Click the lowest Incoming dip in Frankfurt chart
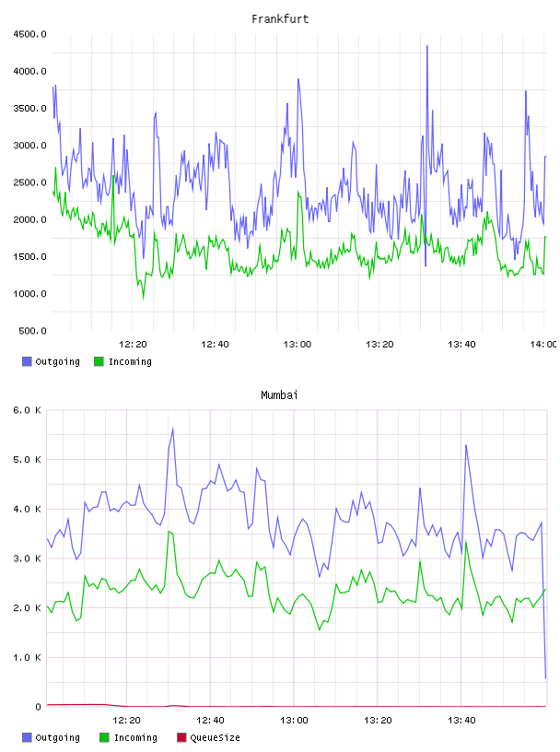560x752 pixels. pos(144,298)
